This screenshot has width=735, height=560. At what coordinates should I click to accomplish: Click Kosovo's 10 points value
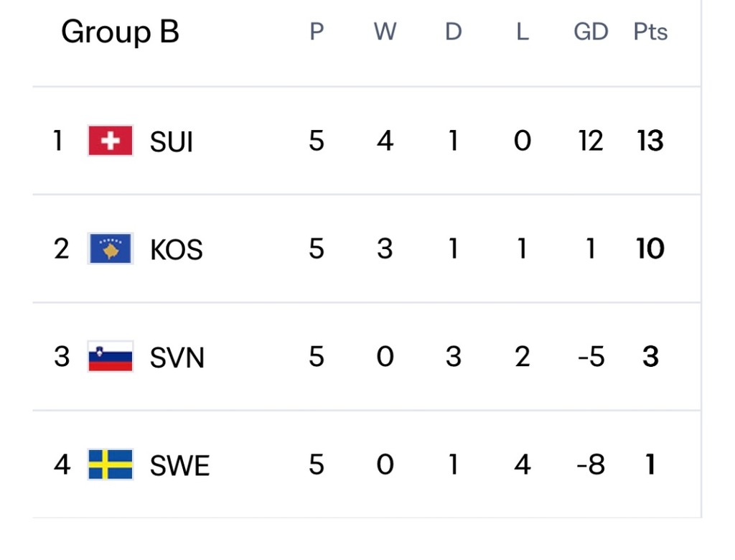click(650, 249)
